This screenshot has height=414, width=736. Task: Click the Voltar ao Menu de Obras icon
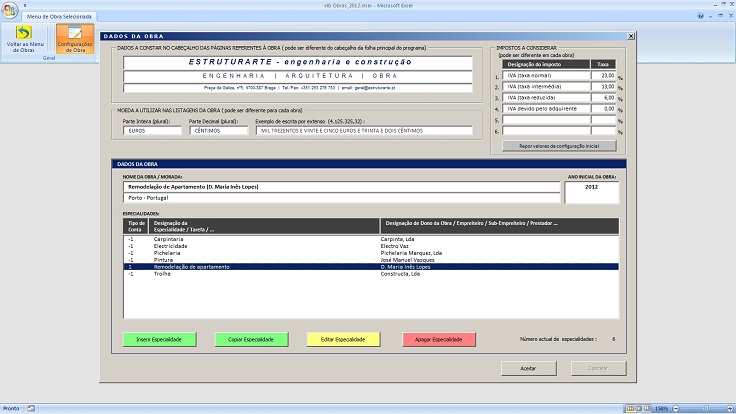pos(23,40)
